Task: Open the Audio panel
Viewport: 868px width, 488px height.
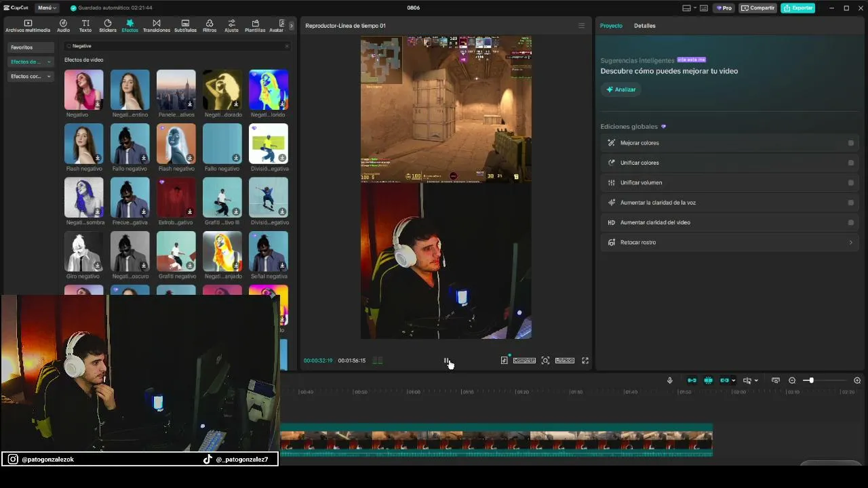Action: coord(63,26)
